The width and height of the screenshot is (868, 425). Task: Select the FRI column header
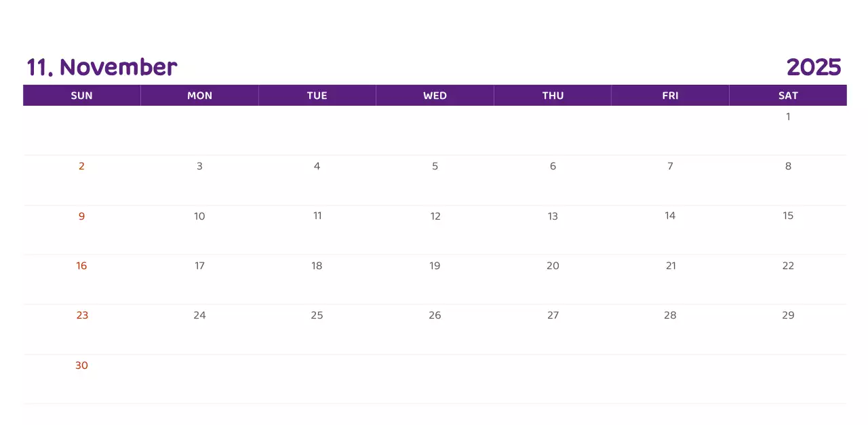[x=670, y=96]
